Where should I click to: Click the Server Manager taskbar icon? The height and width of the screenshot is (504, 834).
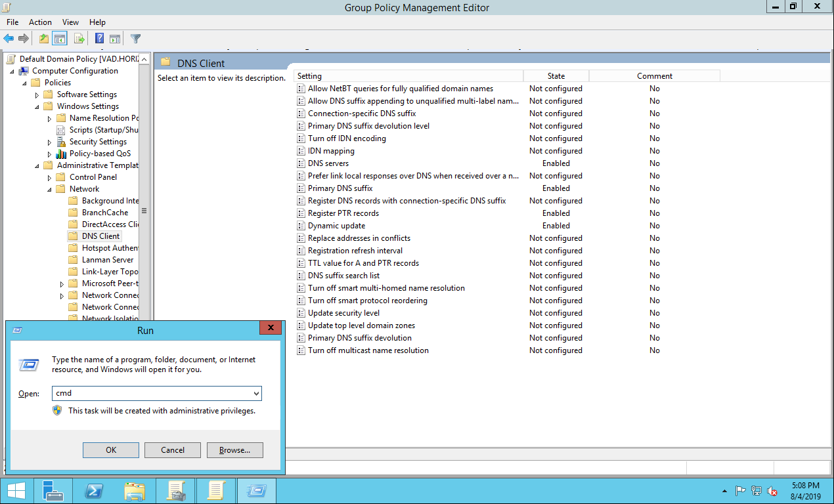(53, 491)
